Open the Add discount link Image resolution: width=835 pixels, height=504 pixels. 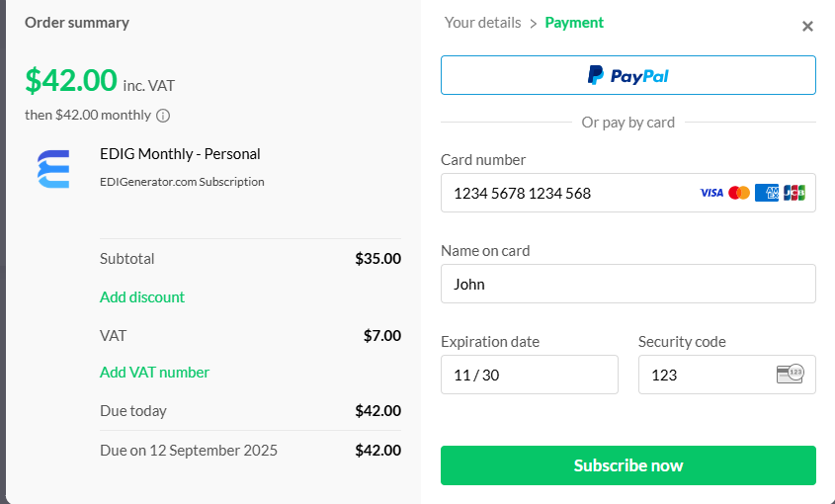click(142, 296)
